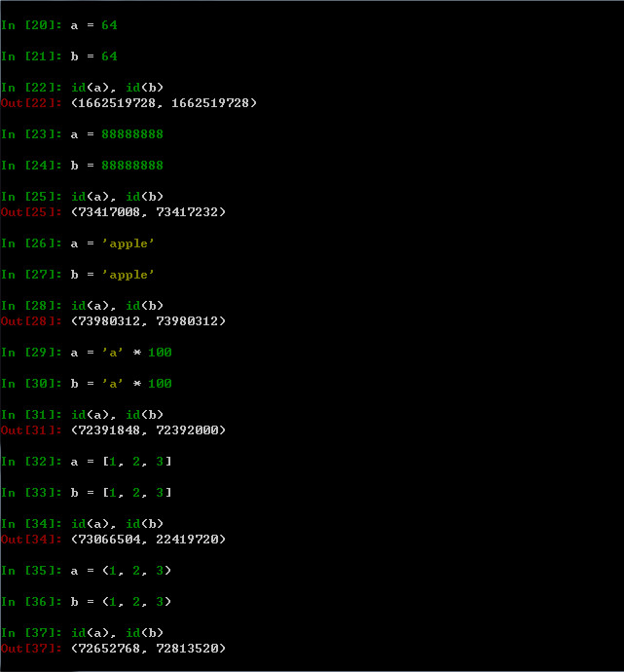Click 'id(a), id(b)' on line In [25]
This screenshot has height=672, width=624.
[x=117, y=197]
